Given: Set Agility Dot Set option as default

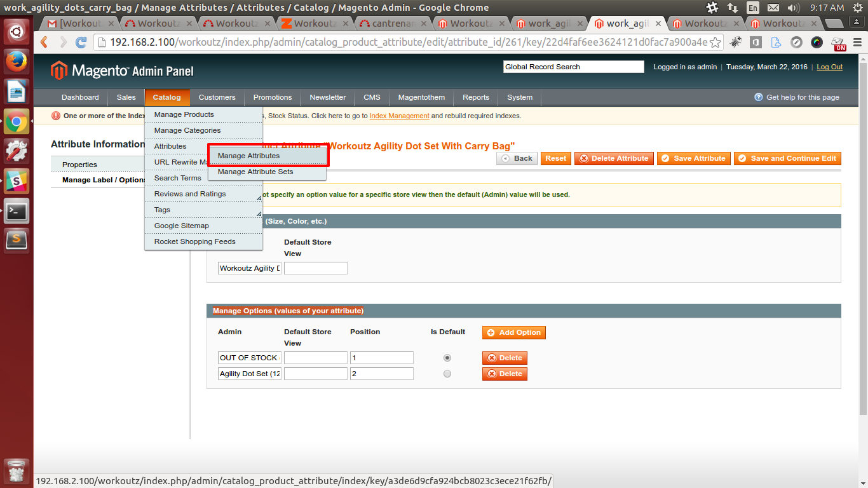Looking at the screenshot, I should coord(447,374).
